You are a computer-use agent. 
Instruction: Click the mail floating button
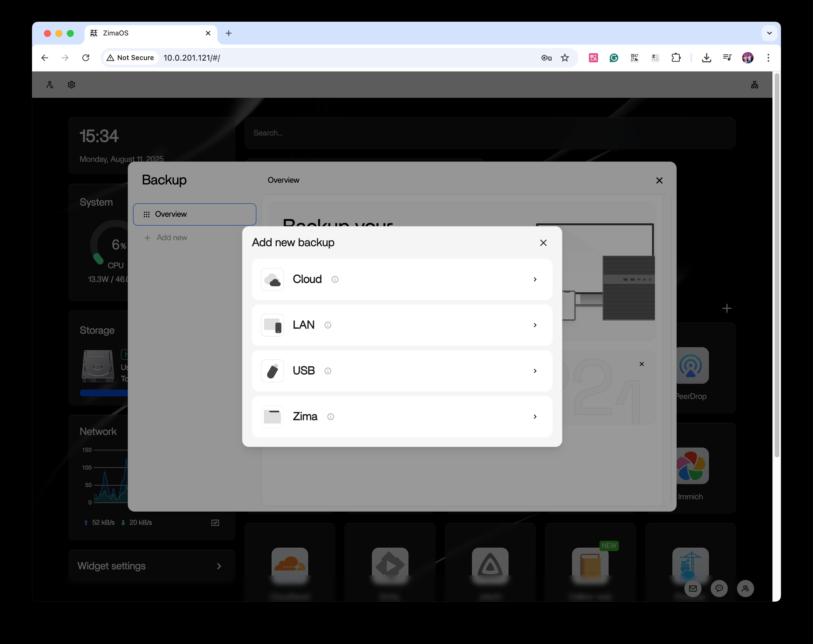693,589
